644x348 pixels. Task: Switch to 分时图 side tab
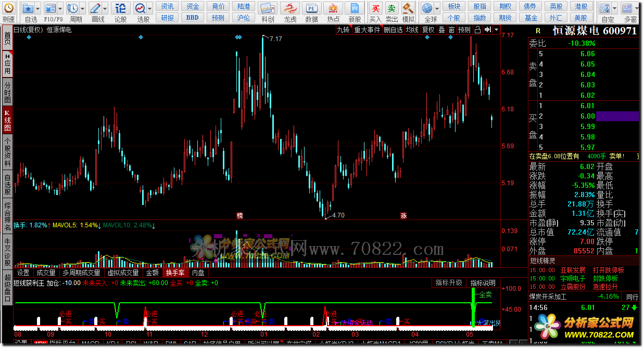(x=7, y=92)
